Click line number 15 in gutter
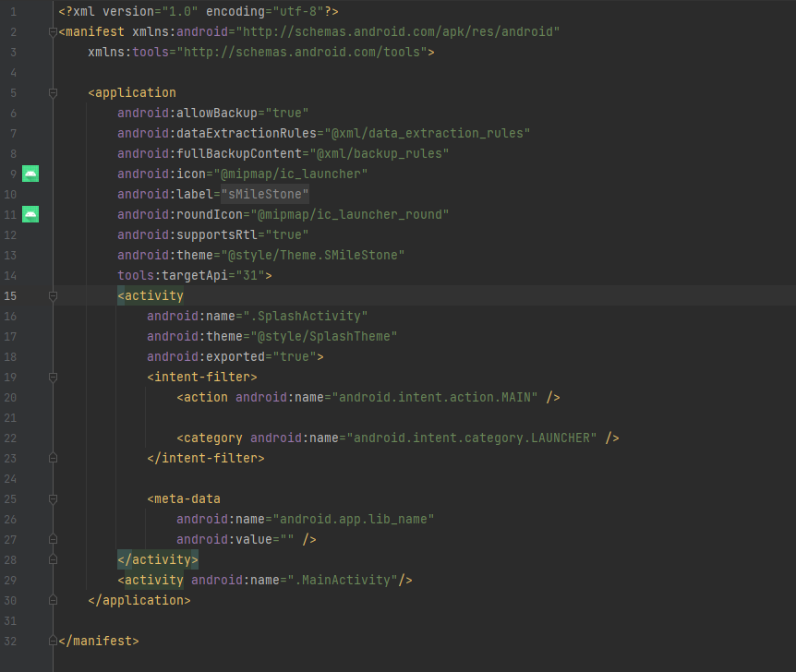Screen dimensions: 796x672 point(10,296)
